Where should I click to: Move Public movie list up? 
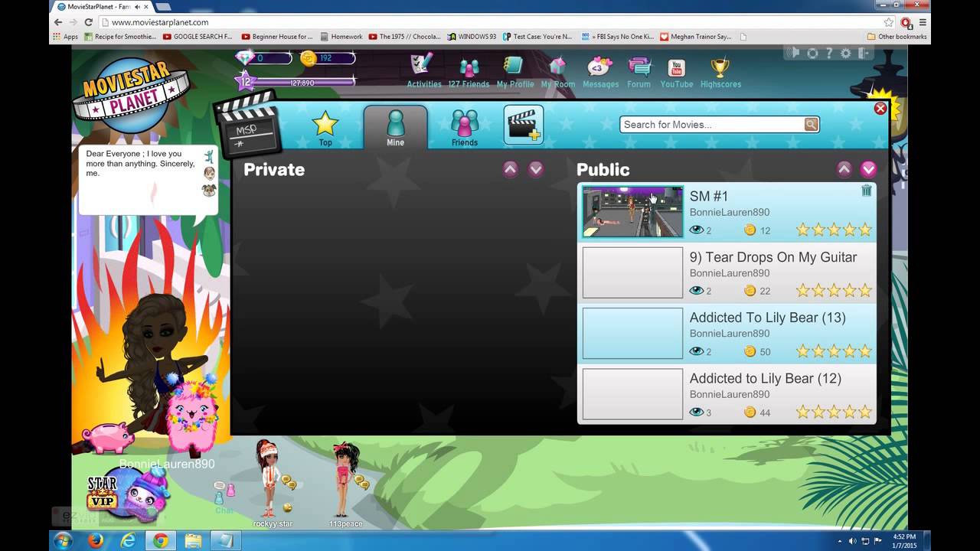point(844,169)
